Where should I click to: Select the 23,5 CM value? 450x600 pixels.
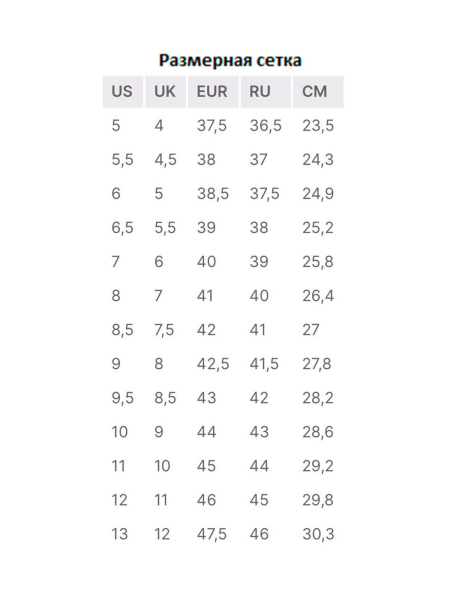tap(318, 126)
